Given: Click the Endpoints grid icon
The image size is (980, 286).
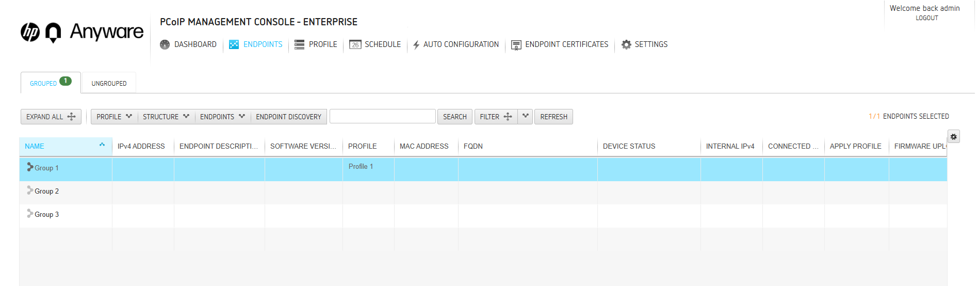Looking at the screenshot, I should point(234,44).
